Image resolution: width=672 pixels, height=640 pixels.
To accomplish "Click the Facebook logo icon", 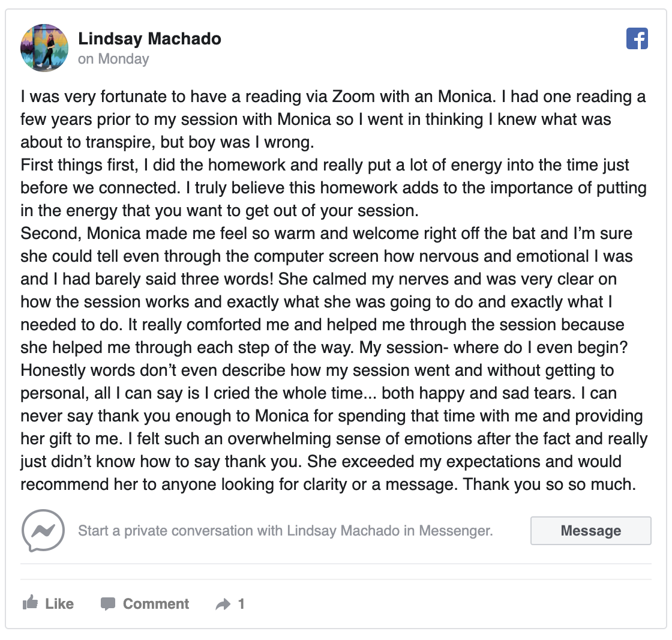I will click(x=637, y=40).
